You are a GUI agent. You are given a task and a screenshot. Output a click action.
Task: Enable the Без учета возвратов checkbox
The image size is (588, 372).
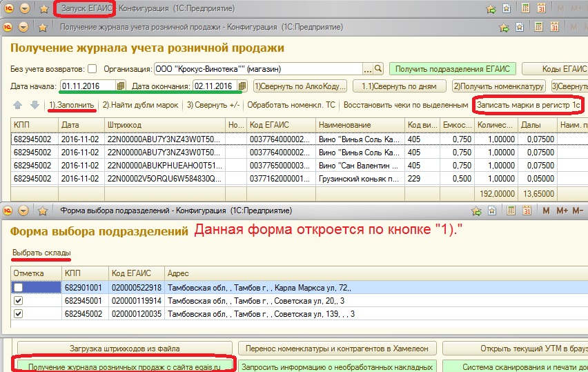click(x=92, y=69)
